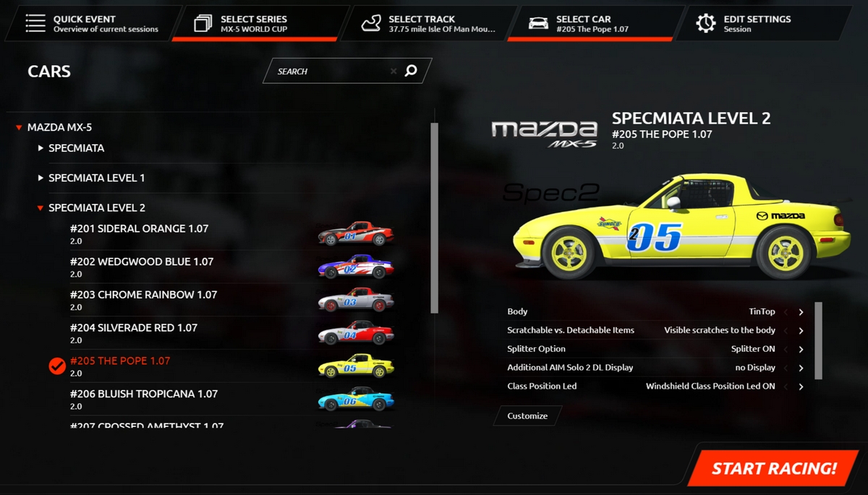868x495 pixels.
Task: Expand the SpecMiata category
Action: point(41,148)
